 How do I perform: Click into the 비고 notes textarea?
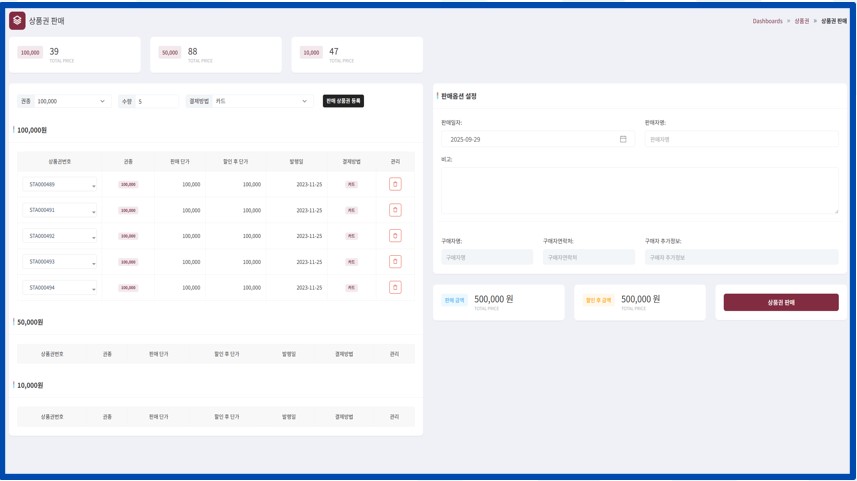[x=639, y=190]
